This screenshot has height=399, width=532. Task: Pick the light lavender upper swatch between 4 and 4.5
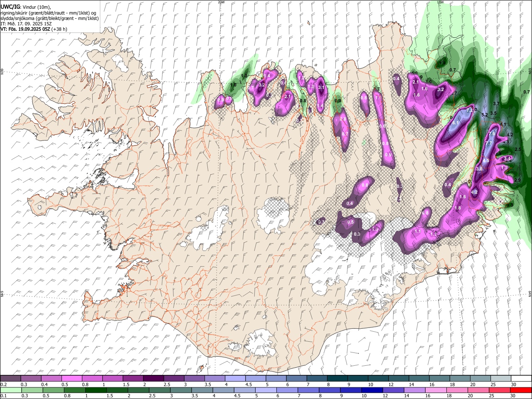[235, 379]
